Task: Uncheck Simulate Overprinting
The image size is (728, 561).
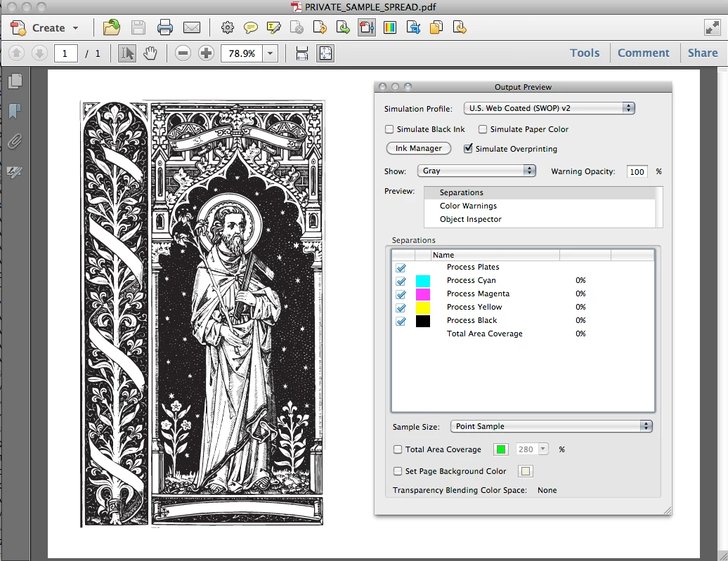Action: coord(468,149)
